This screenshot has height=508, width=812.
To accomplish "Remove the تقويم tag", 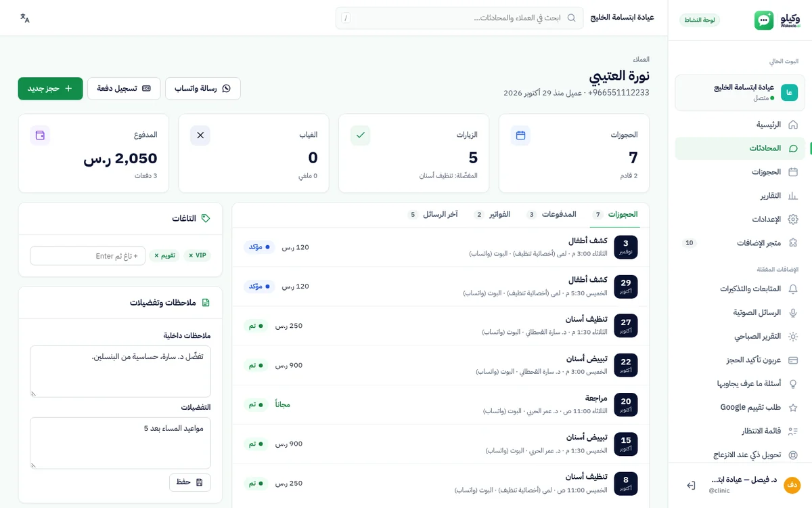I will [x=156, y=256].
